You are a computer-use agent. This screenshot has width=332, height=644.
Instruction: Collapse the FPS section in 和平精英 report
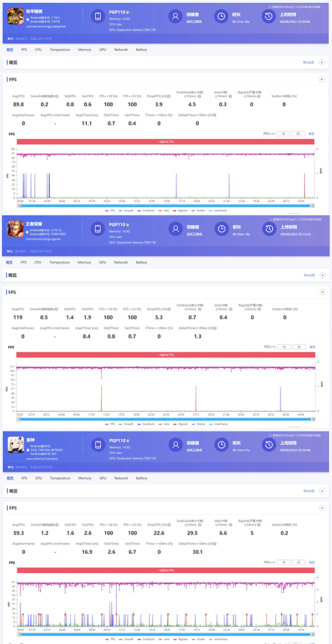coord(321,80)
